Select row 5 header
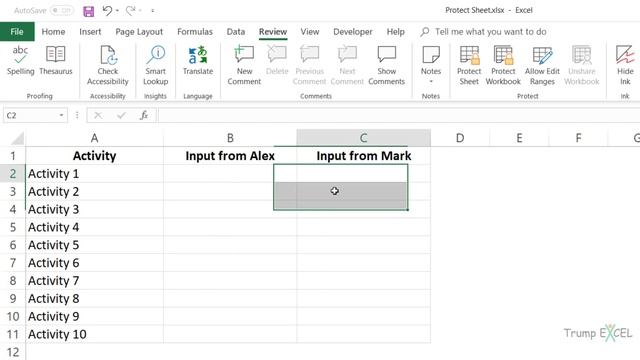 pos(13,227)
